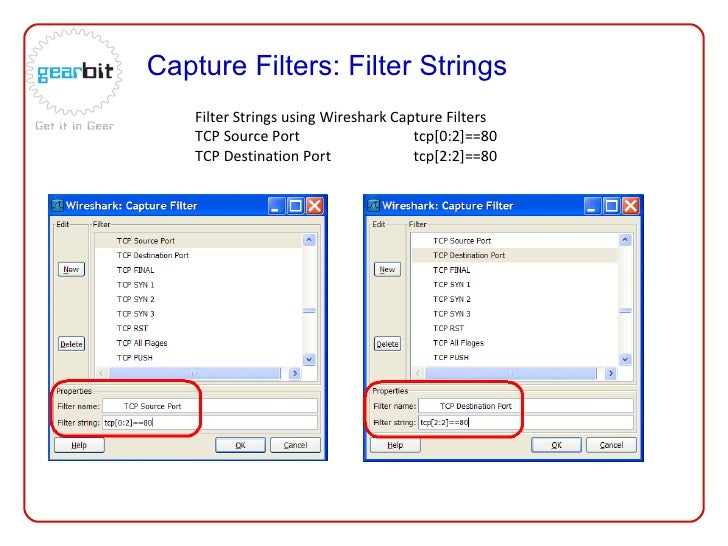
Task: Click Wireshark icon in left window title bar
Action: (x=58, y=205)
